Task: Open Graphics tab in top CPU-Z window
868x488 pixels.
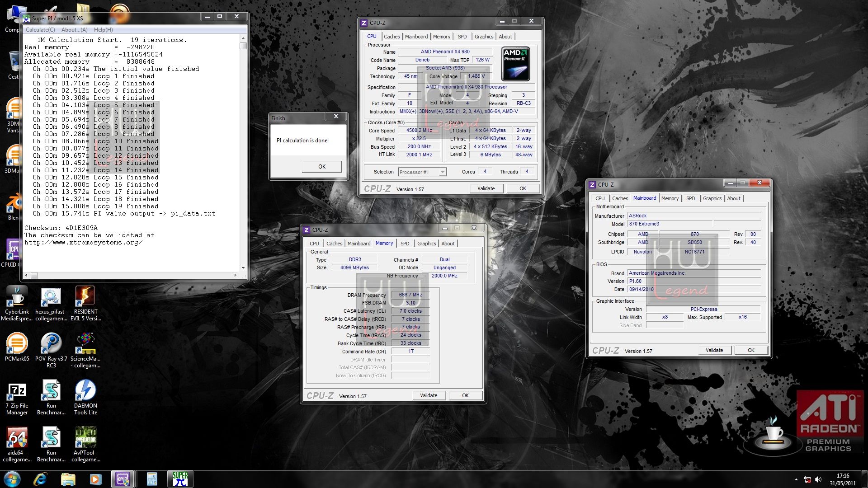Action: pos(484,37)
